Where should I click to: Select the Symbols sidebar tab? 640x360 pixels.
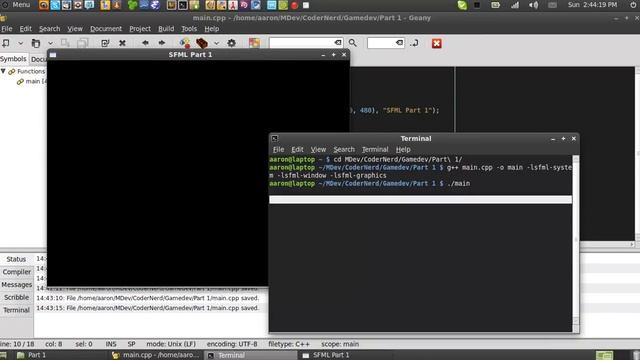[x=13, y=59]
